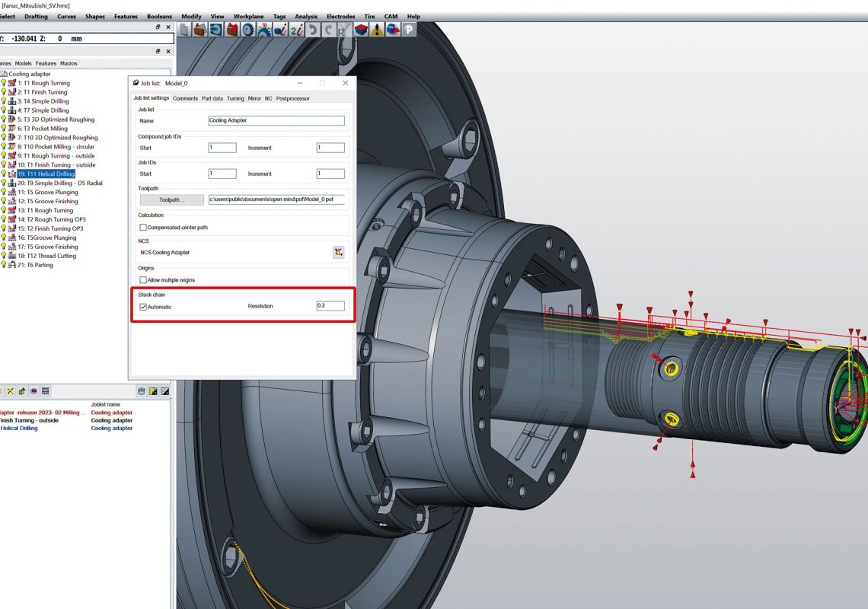868x609 pixels.
Task: Click the yellow warning triangle toolbar icon
Action: (377, 29)
